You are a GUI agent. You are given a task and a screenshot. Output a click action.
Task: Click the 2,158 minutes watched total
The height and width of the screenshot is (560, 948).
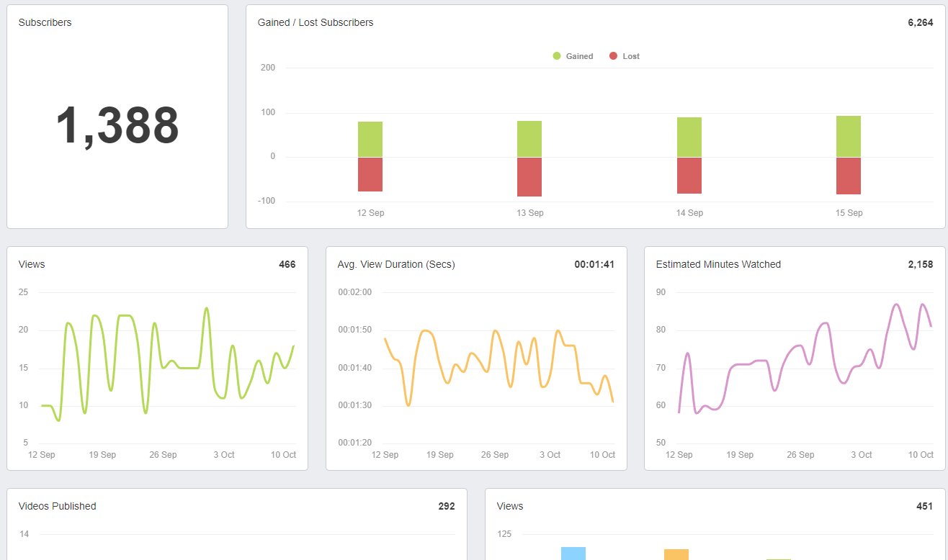point(920,264)
